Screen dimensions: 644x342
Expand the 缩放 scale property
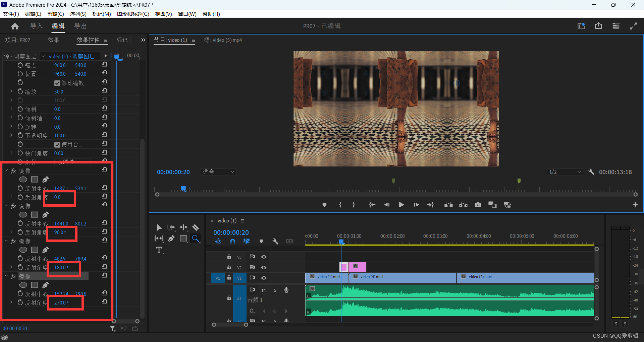coord(11,91)
